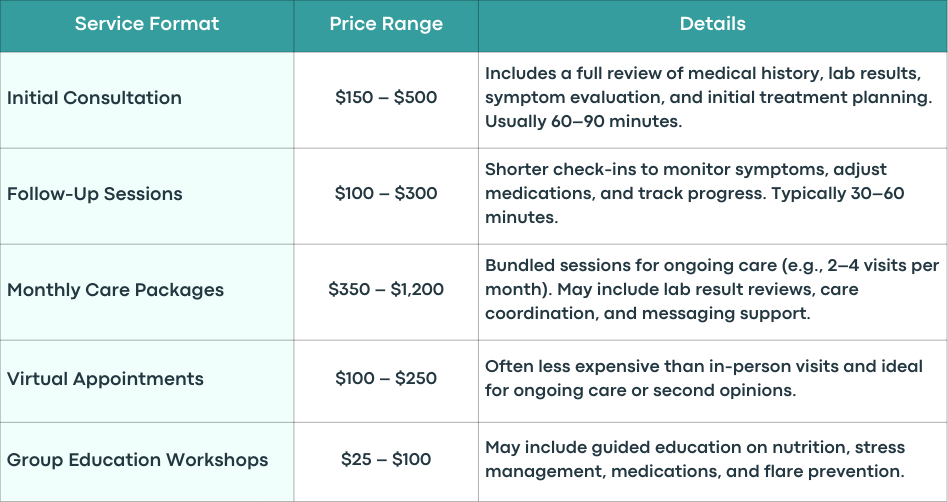The image size is (948, 502).
Task: Click the 'Usually 60–90 minutes' text
Action: coord(583,122)
